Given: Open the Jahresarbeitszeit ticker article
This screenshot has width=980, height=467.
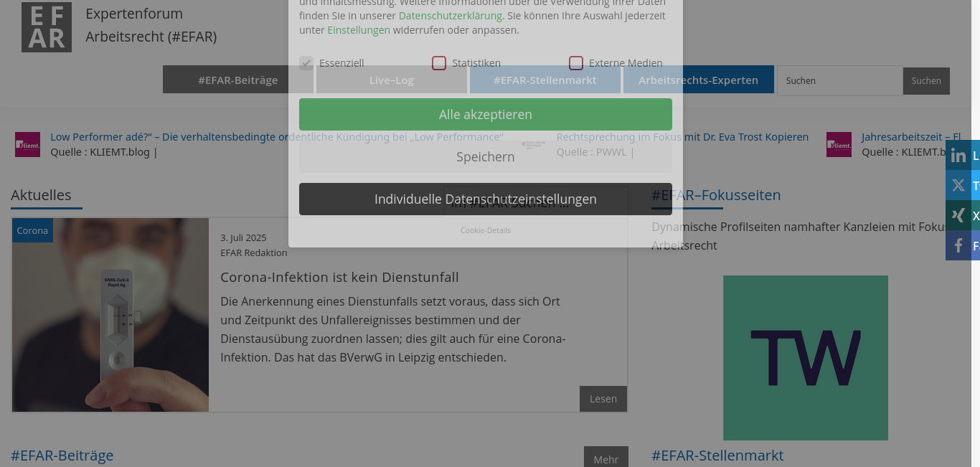Looking at the screenshot, I should [911, 137].
